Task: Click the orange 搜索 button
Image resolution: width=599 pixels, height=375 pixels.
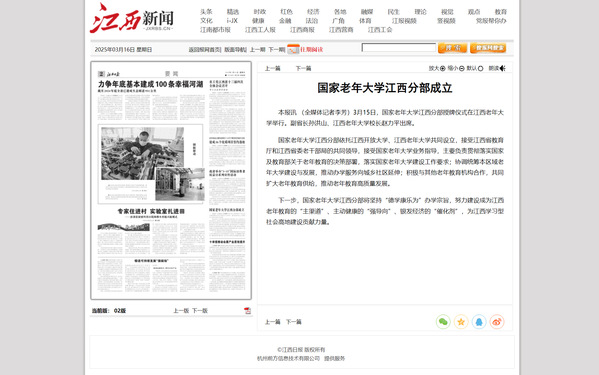Action: (x=452, y=48)
